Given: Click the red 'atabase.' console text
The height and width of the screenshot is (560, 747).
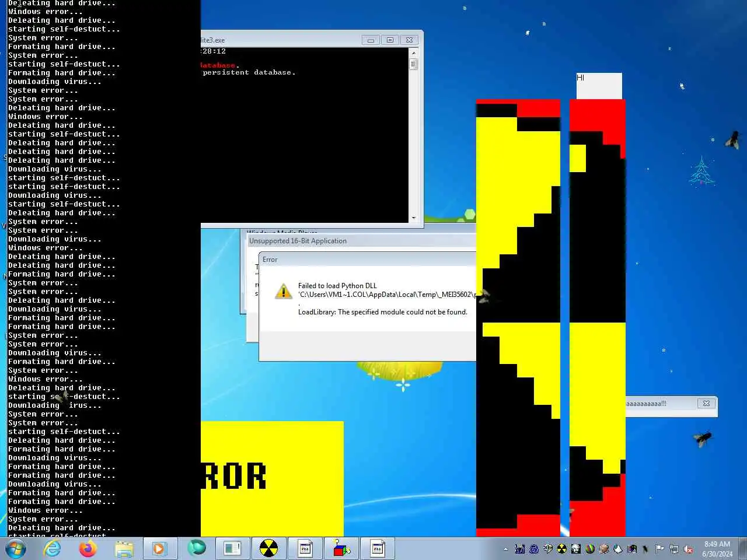Looking at the screenshot, I should click(x=219, y=65).
